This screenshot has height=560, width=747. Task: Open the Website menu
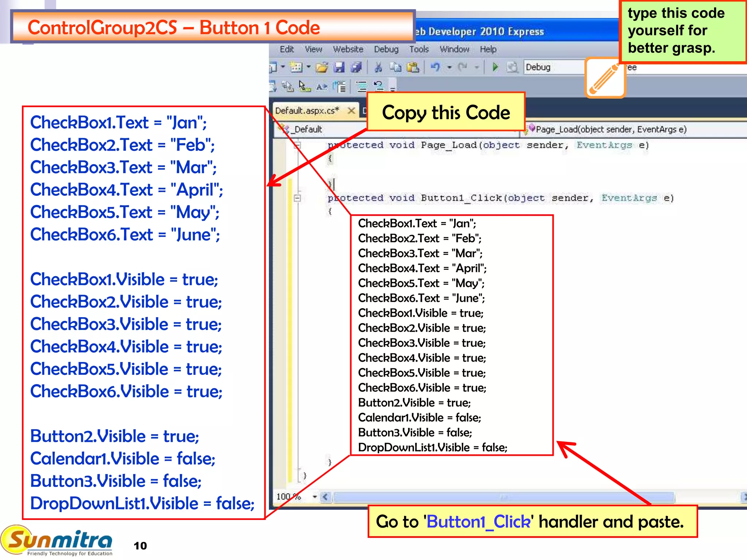pos(348,49)
